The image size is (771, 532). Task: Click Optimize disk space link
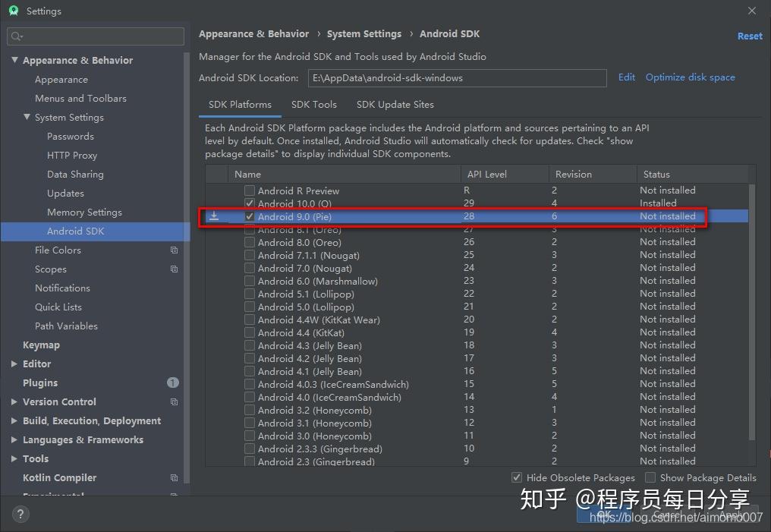pos(690,77)
